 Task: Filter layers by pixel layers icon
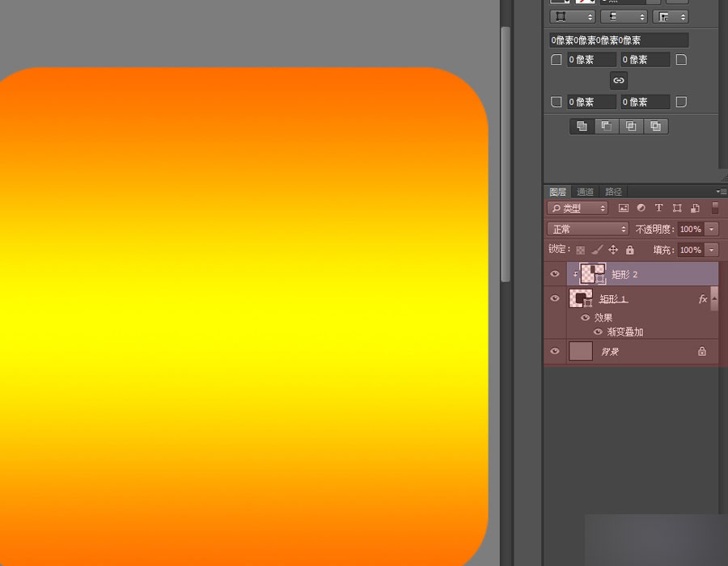(623, 208)
